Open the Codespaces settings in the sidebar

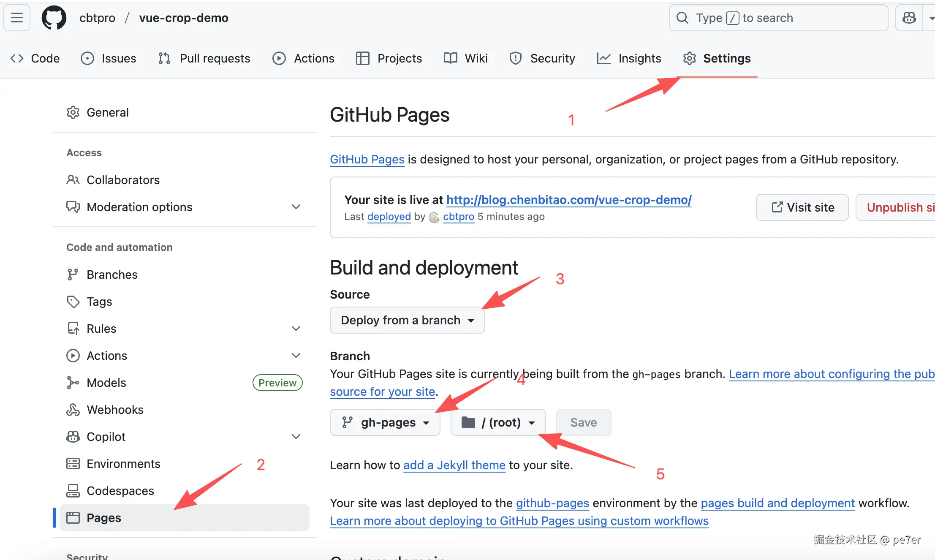(x=120, y=491)
